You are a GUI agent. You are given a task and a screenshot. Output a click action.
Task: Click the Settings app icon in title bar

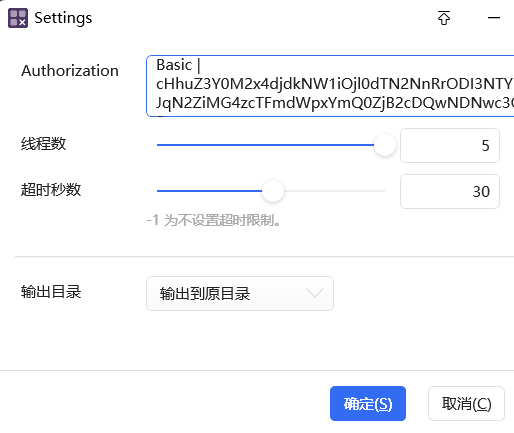[x=18, y=18]
